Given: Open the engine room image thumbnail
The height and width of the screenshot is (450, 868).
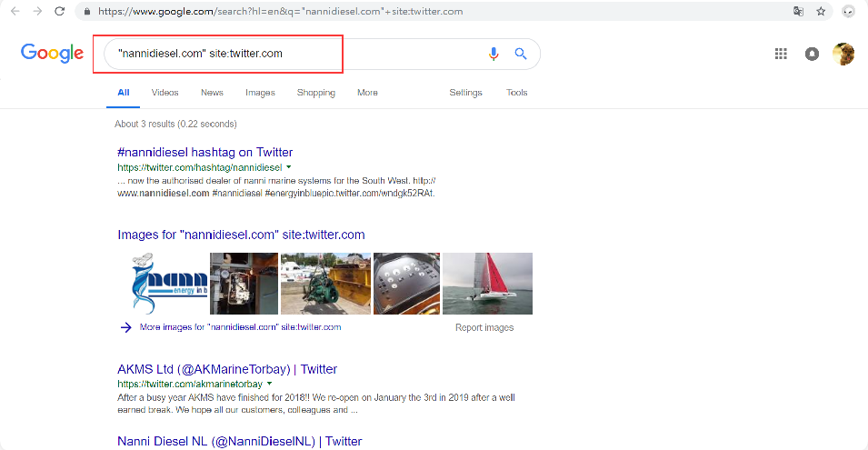Looking at the screenshot, I should point(244,284).
